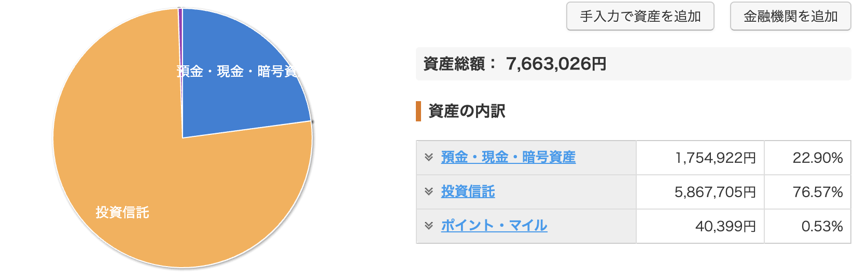
Task: Select the 76.57% percentage cell
Action: click(x=817, y=192)
